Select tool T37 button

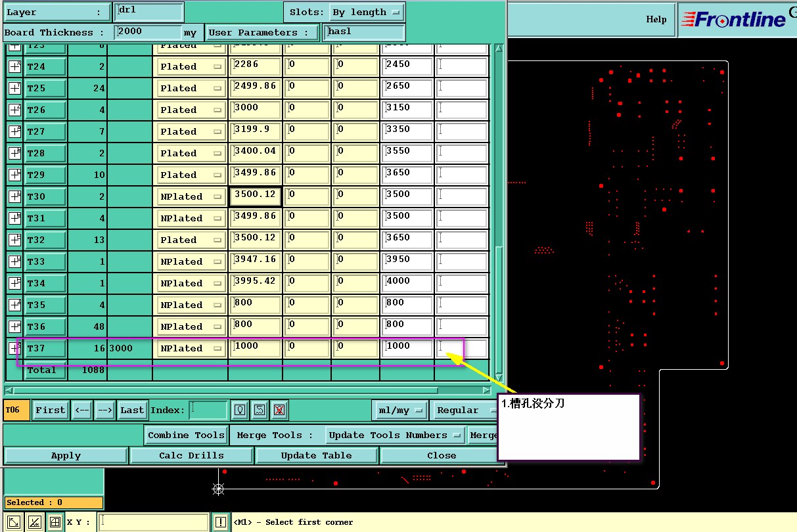[x=45, y=348]
